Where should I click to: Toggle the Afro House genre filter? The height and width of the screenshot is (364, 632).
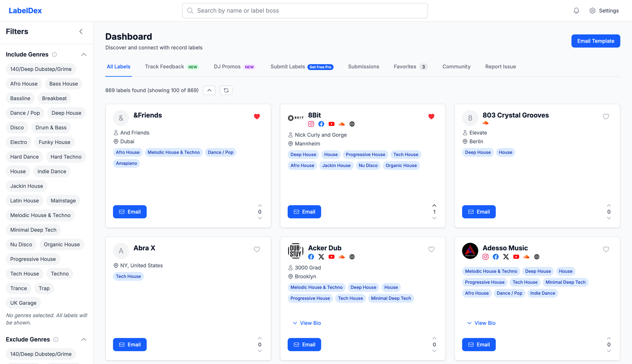pos(23,84)
